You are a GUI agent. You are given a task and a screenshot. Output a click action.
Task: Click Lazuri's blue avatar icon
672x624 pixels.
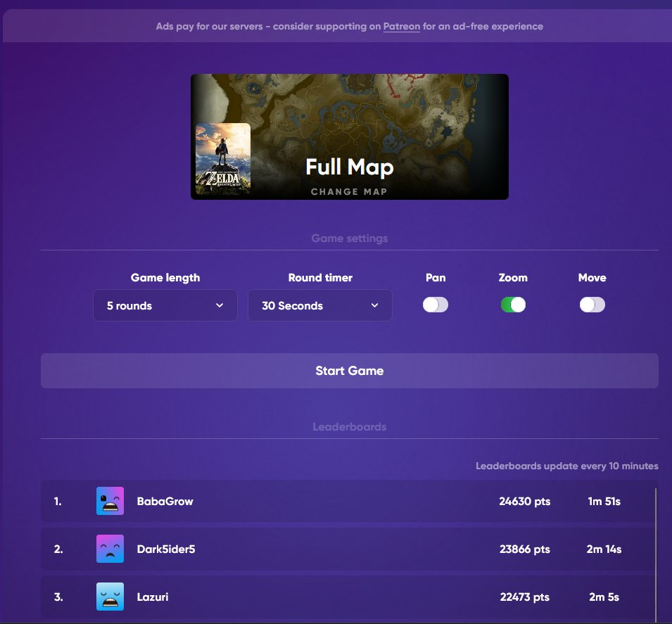coord(110,596)
